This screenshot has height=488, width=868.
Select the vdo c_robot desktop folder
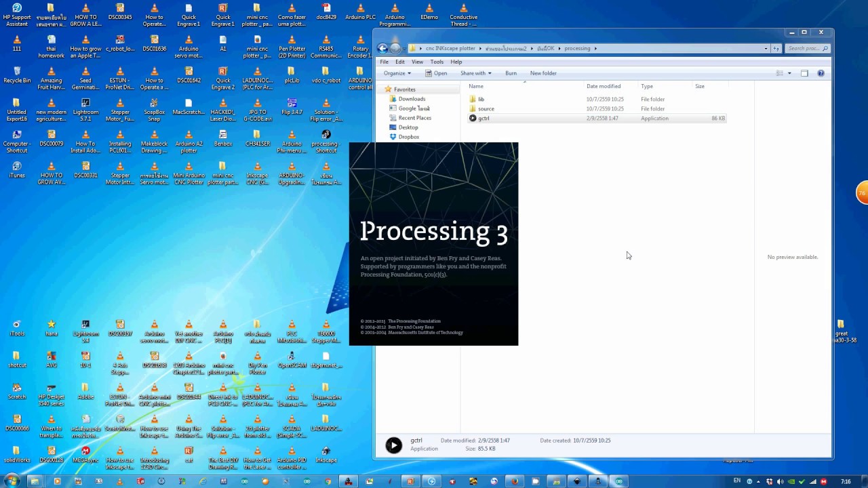[x=326, y=75]
